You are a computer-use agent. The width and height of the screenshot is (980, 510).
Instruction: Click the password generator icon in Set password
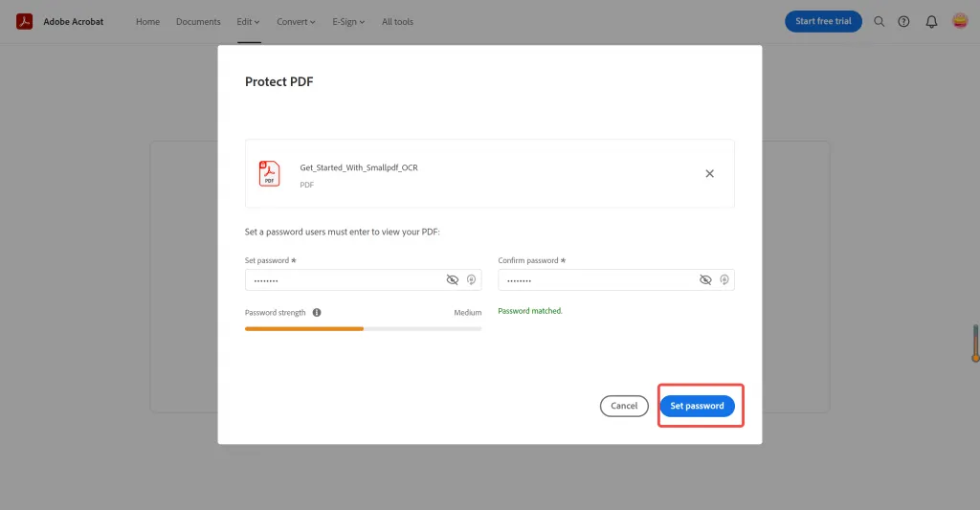(471, 279)
